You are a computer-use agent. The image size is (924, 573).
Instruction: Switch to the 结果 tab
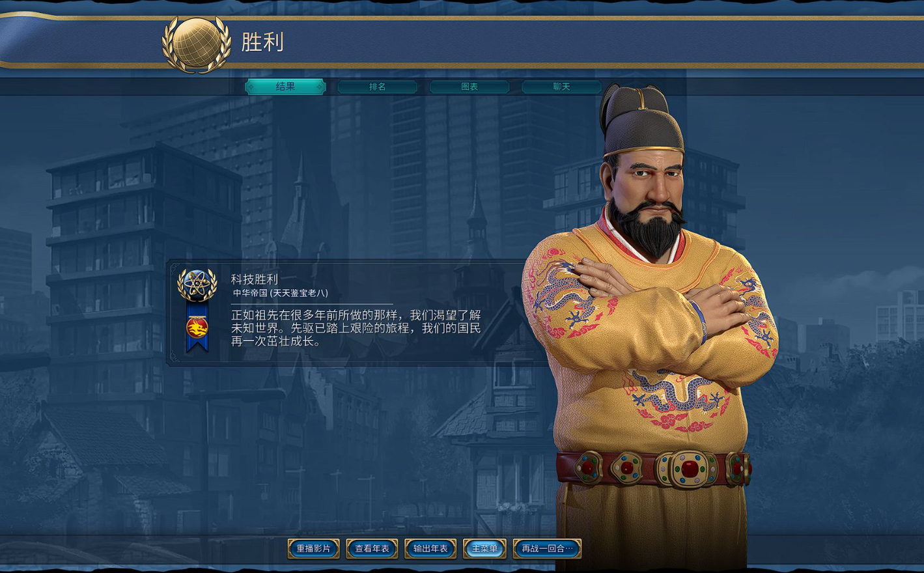point(285,87)
